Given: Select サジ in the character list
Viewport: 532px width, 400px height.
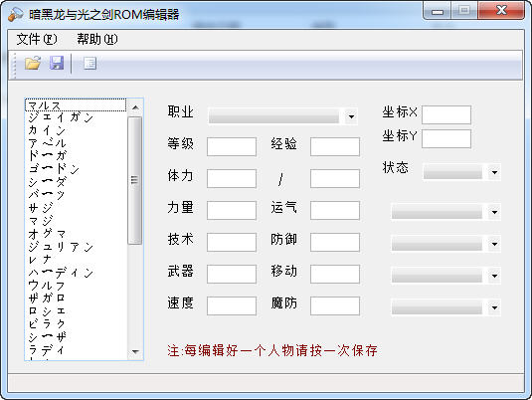Looking at the screenshot, I should [76, 208].
